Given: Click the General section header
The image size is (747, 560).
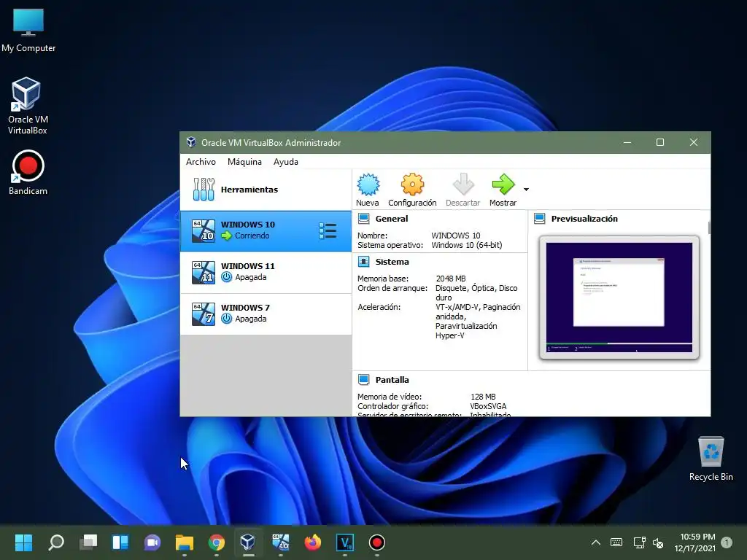Looking at the screenshot, I should click(392, 219).
